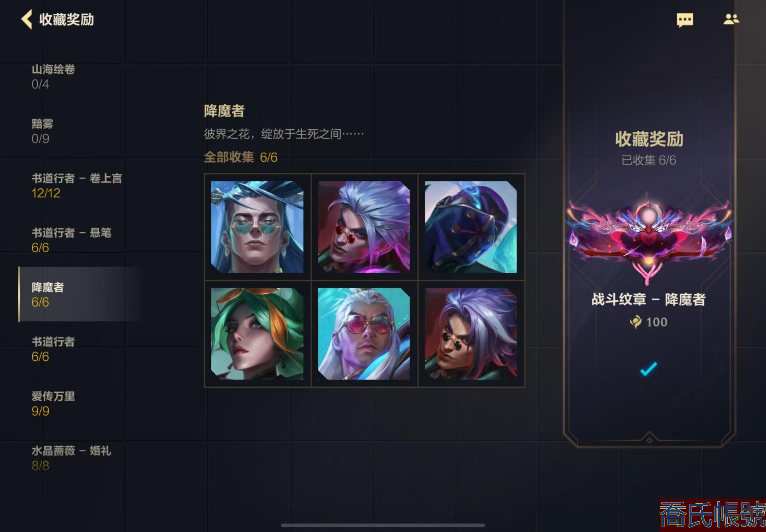Go back using the arrow beside 收藏奖励

(27, 20)
